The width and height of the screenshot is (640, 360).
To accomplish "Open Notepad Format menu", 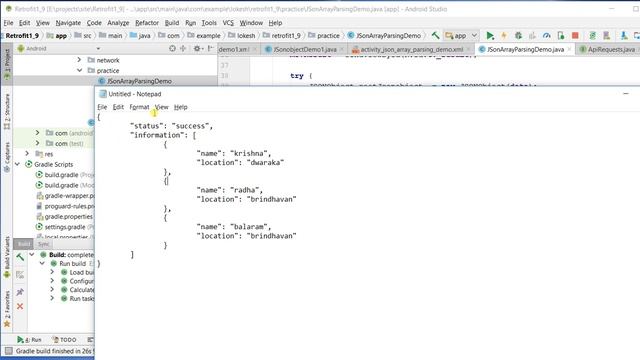I will click(x=139, y=107).
